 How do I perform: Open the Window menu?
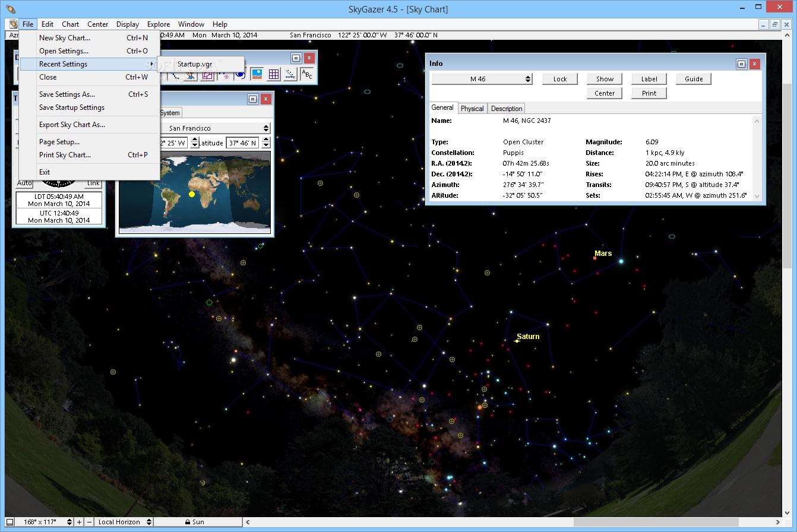pos(191,24)
